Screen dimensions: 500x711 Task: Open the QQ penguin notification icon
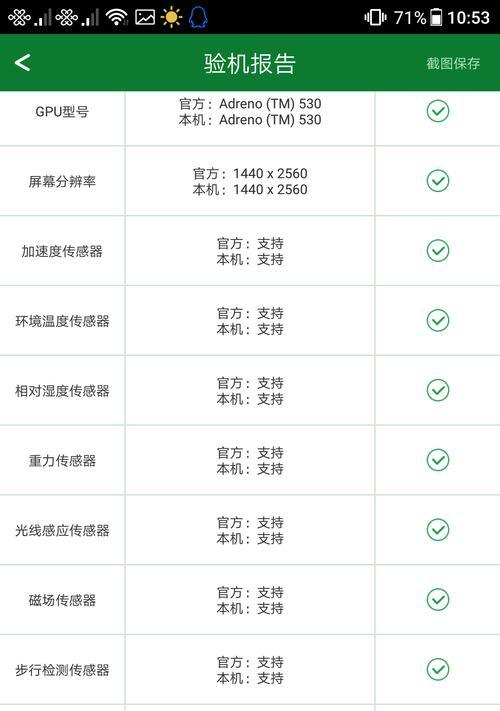pos(198,18)
